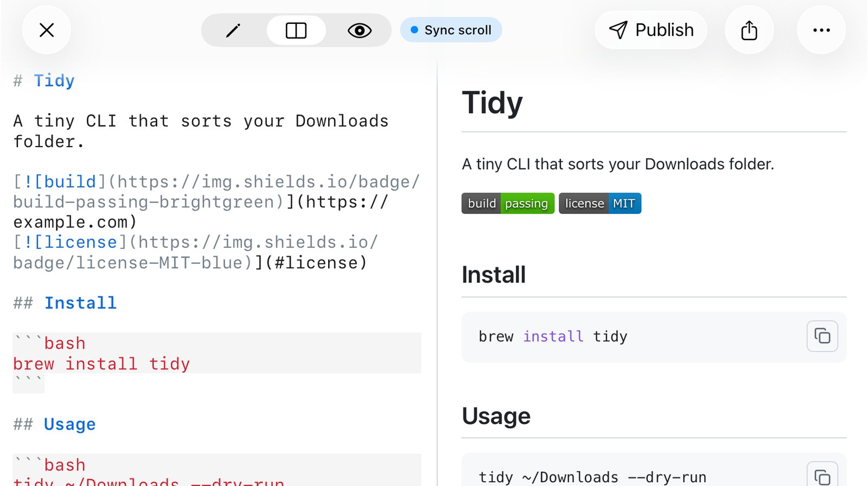
Task: Toggle Sync scroll
Action: click(x=451, y=30)
